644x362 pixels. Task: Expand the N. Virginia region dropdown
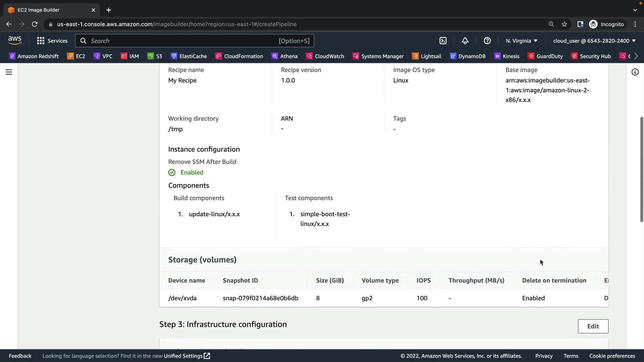[x=521, y=41]
